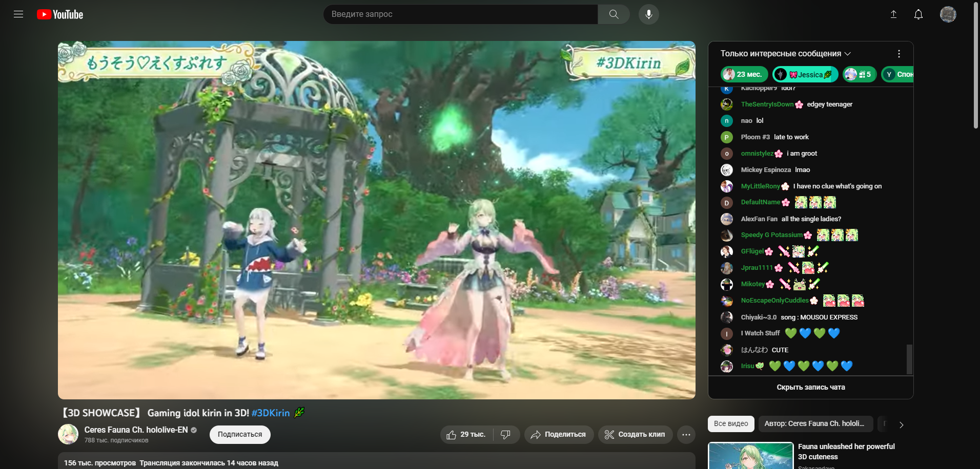Screen dimensions: 980x469
Task: Click Mikotey's chat avatar
Action: [x=727, y=285]
